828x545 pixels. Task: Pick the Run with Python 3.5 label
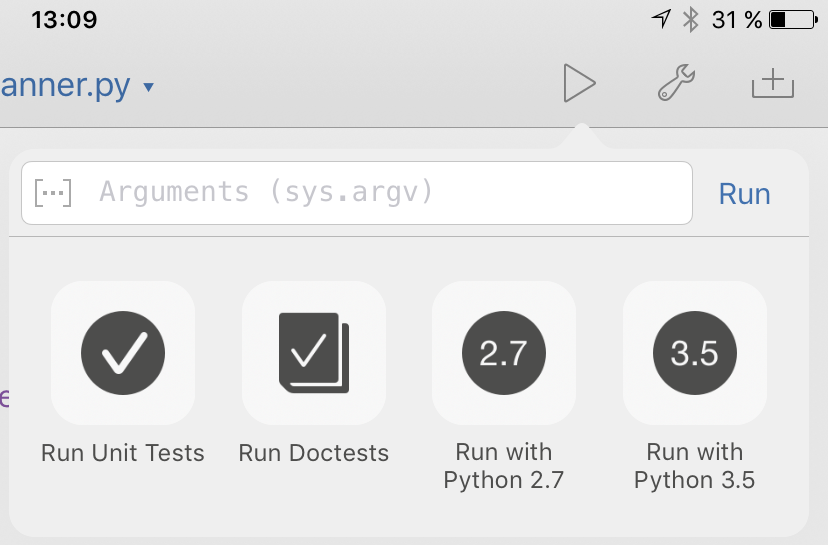tap(695, 466)
